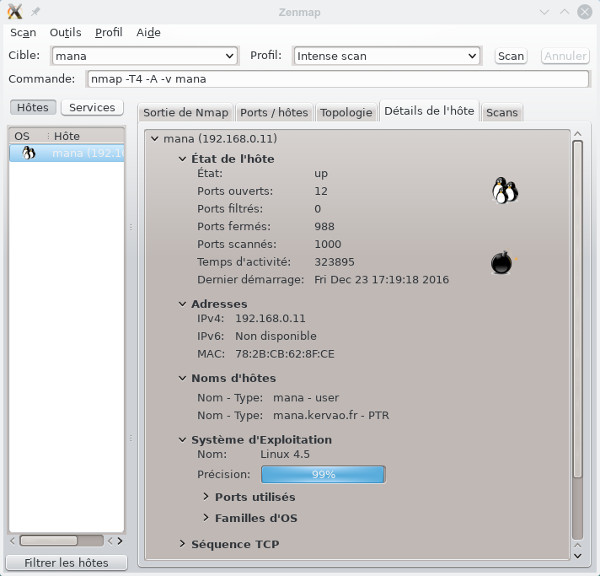Viewport: 600px width, 576px height.
Task: Click the penguins OS icon in host details
Action: click(505, 190)
